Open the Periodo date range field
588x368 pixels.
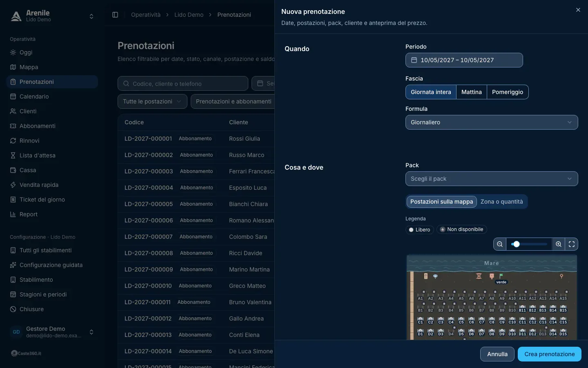coord(464,60)
